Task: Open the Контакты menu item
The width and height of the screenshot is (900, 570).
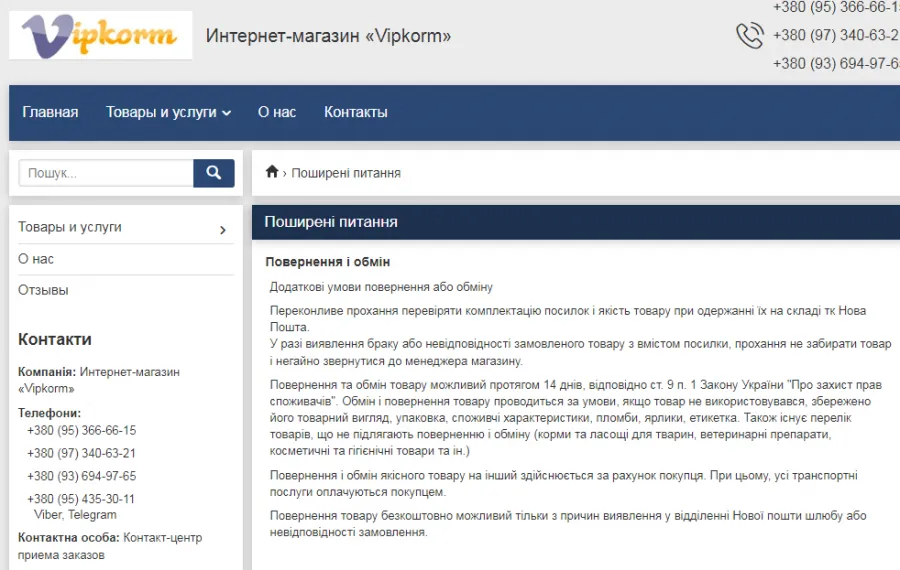Action: (x=356, y=112)
